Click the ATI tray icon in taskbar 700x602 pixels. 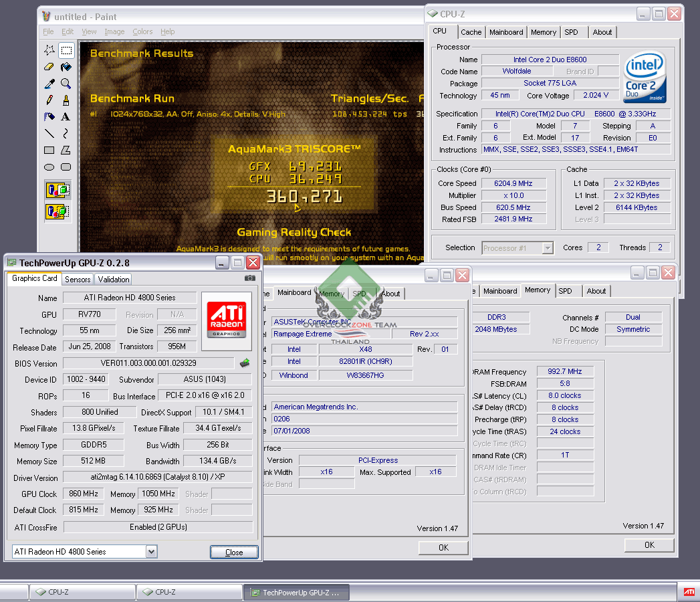689,592
